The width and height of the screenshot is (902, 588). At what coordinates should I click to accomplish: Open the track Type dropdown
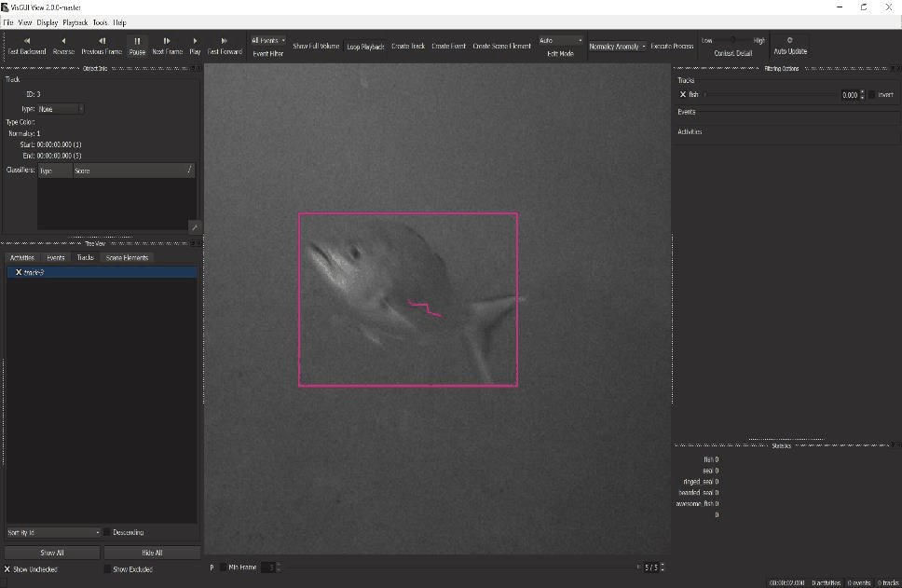point(61,109)
